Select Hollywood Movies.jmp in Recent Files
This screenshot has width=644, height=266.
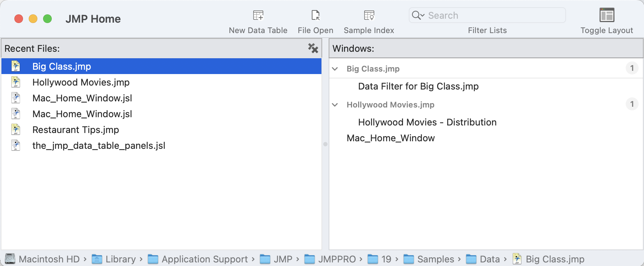coord(161,82)
